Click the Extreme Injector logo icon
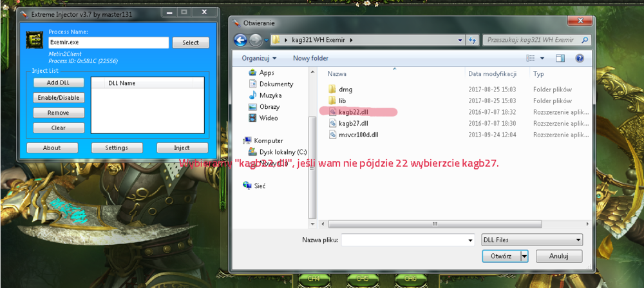The height and width of the screenshot is (288, 644). (x=35, y=40)
